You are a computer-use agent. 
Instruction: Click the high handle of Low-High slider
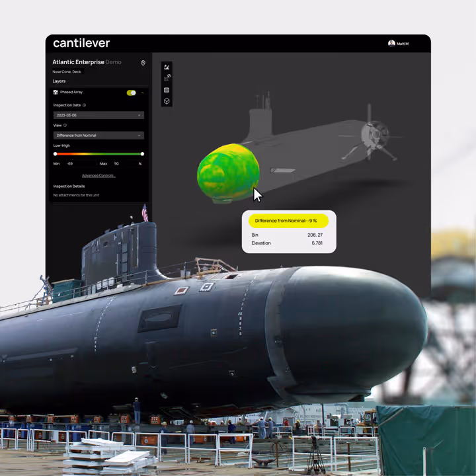tap(142, 154)
